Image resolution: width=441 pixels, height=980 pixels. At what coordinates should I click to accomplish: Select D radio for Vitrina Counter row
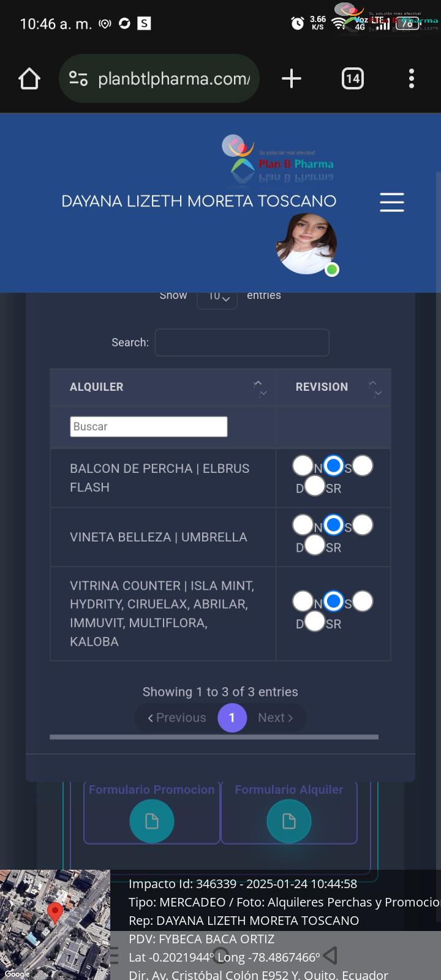[362, 601]
